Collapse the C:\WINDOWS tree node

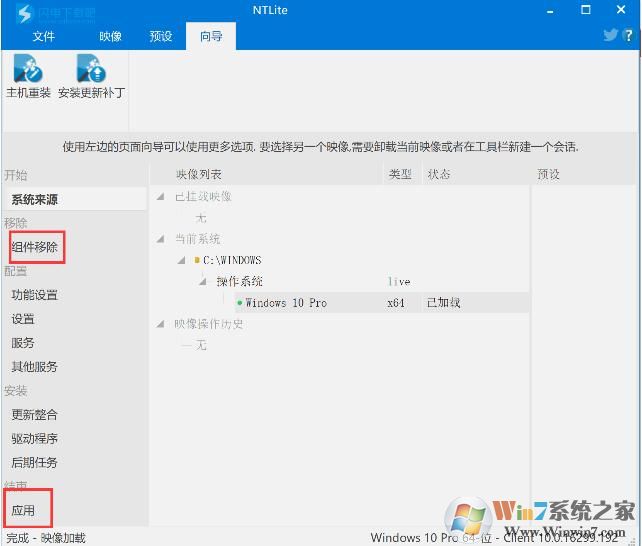pos(181,260)
